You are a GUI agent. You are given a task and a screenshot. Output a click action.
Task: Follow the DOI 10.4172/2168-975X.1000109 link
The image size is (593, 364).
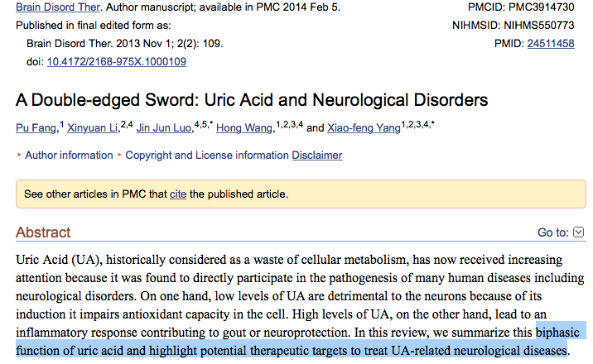coord(116,61)
